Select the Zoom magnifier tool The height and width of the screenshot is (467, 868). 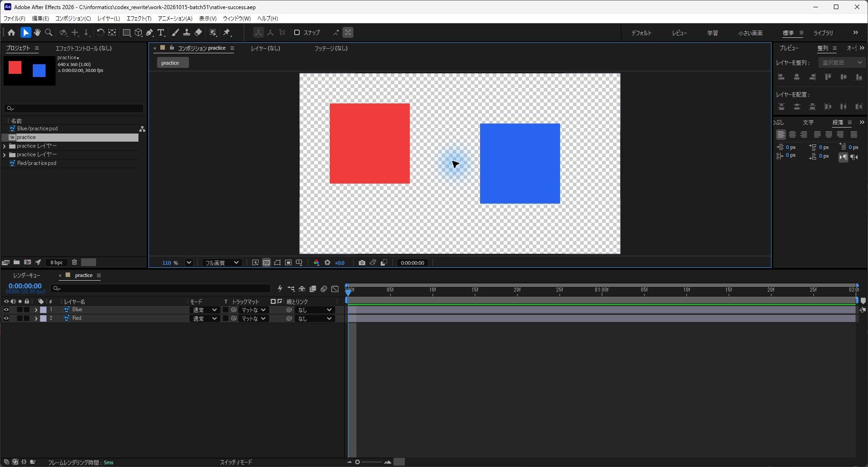click(x=49, y=33)
